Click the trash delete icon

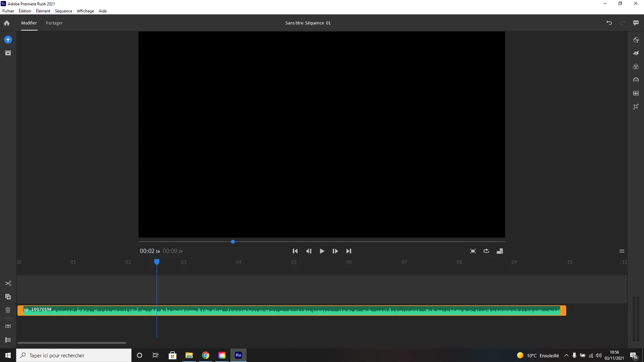tap(8, 310)
